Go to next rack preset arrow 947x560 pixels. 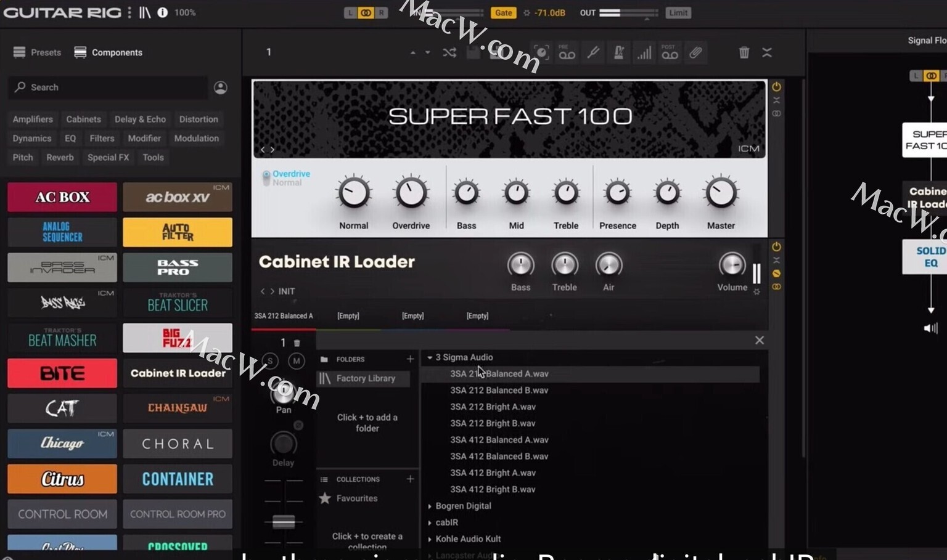pos(427,52)
